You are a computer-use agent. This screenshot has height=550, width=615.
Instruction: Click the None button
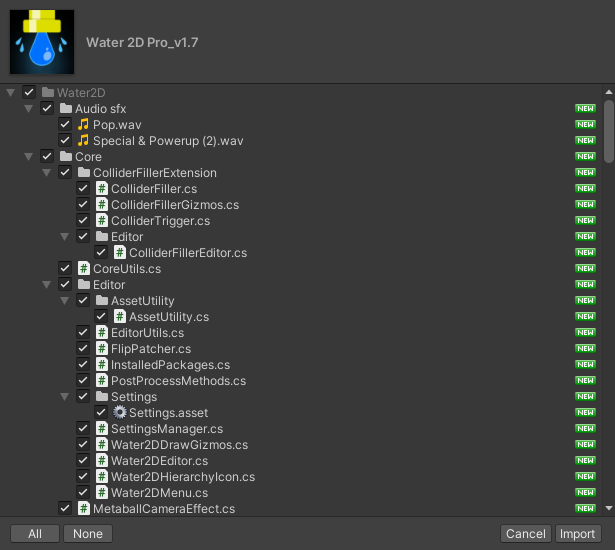tap(88, 534)
